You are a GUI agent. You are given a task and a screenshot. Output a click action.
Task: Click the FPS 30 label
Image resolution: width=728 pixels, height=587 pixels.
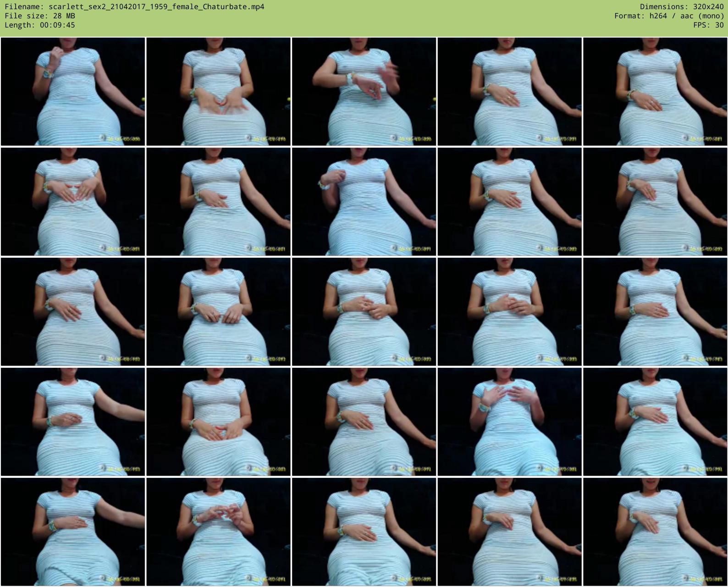708,25
